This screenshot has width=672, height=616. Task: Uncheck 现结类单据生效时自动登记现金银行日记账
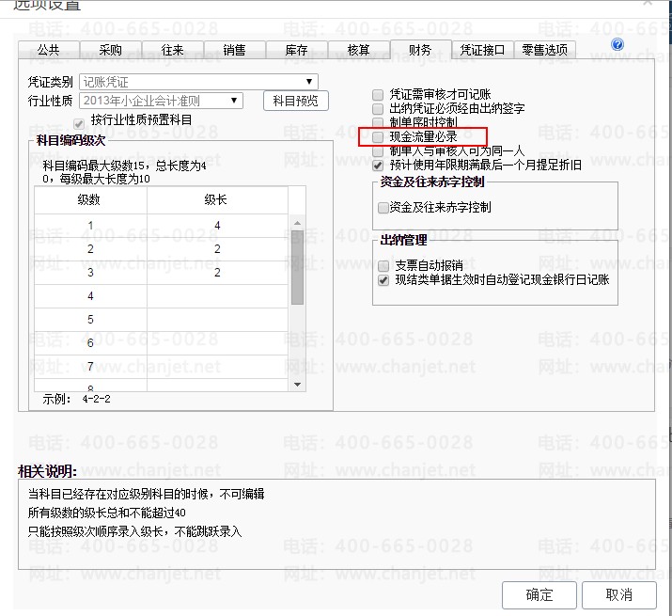(383, 280)
